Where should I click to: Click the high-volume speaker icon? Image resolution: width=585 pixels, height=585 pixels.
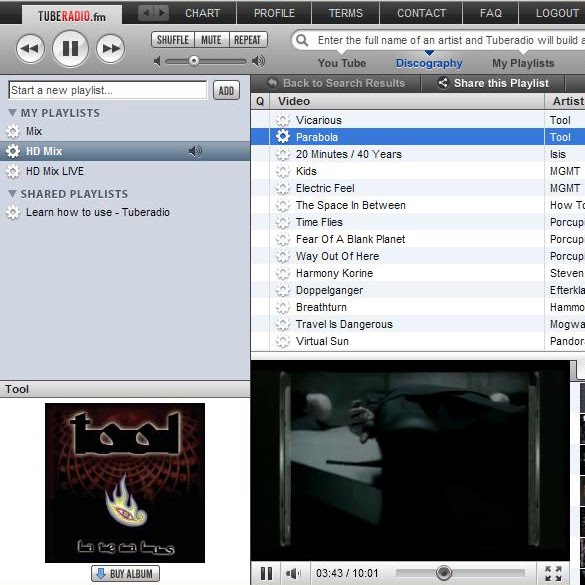pos(258,61)
